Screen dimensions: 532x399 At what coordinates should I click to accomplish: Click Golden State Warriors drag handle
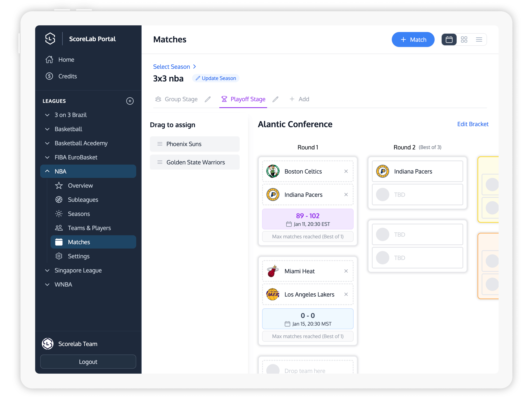coord(160,162)
